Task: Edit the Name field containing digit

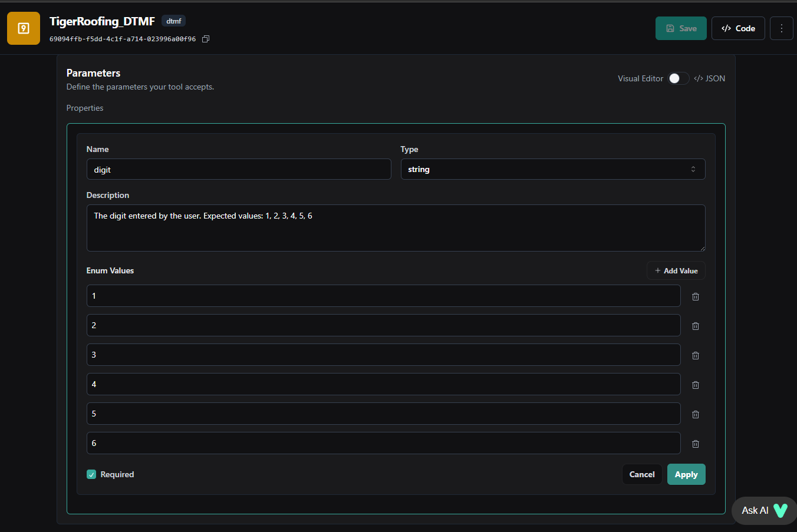Action: 239,169
